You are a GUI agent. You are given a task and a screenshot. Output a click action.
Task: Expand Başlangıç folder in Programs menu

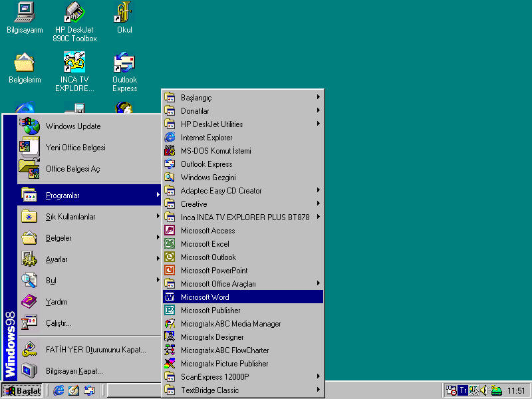(243, 97)
